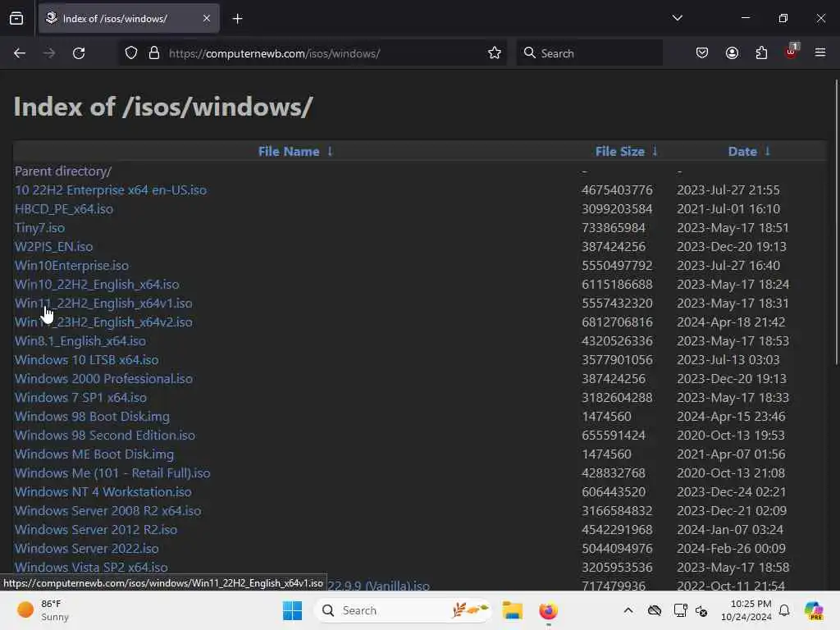
Task: Click Windows ME Boot Disk.img link
Action: (94, 454)
